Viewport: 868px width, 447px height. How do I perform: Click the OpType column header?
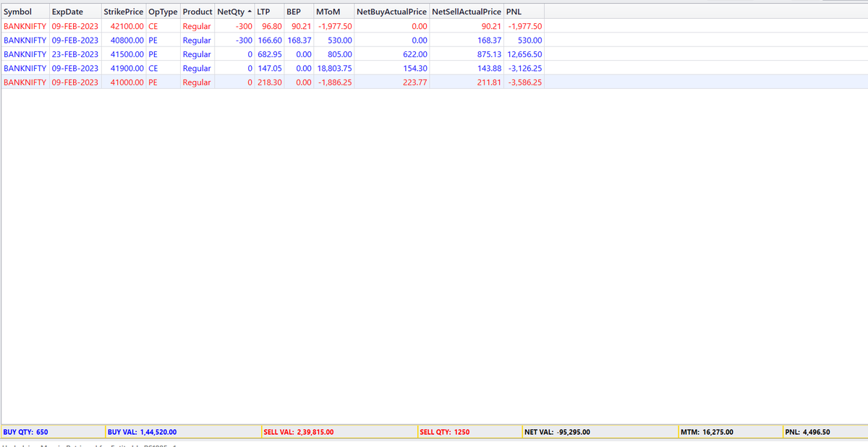tap(163, 12)
